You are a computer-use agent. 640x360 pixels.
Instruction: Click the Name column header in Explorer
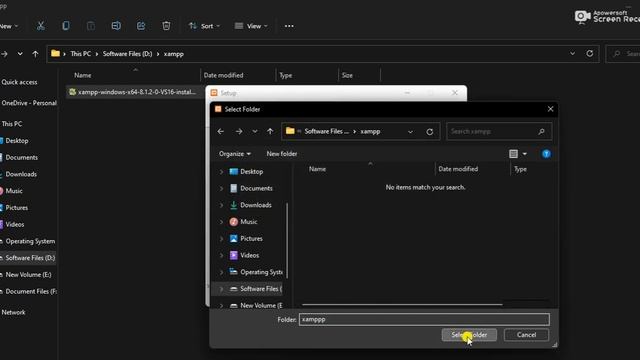click(x=83, y=75)
